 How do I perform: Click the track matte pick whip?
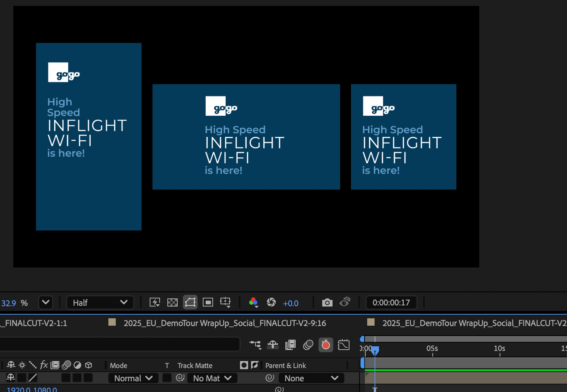(180, 378)
